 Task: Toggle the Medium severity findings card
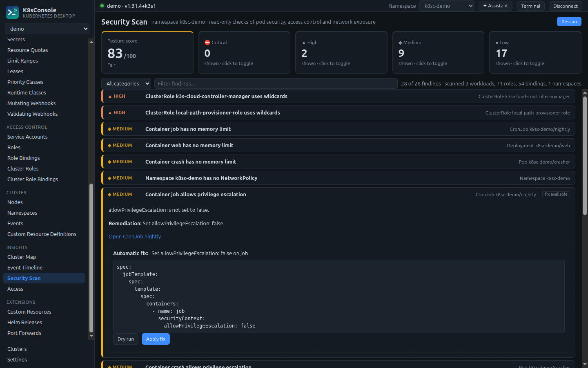[x=438, y=52]
